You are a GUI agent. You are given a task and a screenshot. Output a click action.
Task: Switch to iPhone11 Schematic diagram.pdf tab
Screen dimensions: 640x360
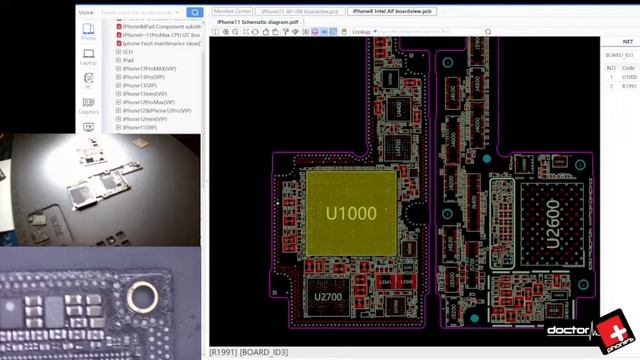click(x=258, y=22)
